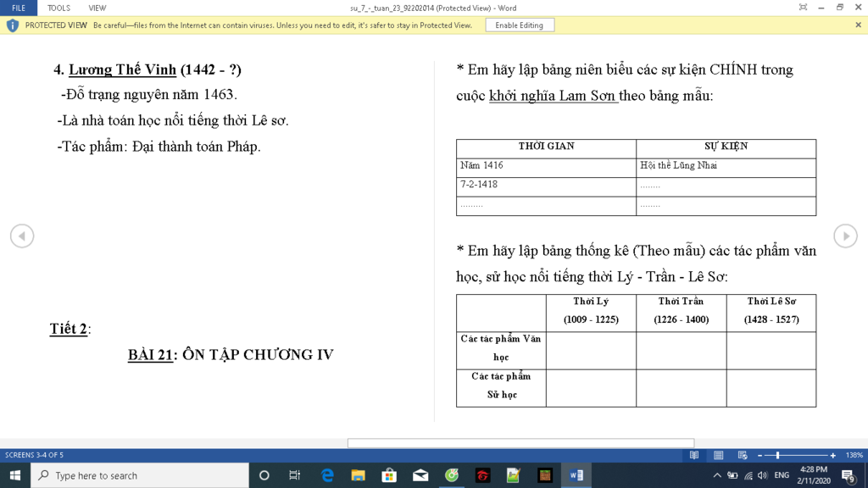
Task: Click line Đỗ trạng nguyên năm 1463
Action: [149, 95]
